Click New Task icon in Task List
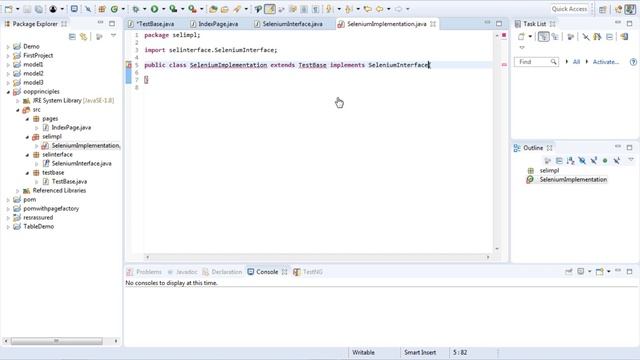The image size is (640, 360). click(521, 37)
